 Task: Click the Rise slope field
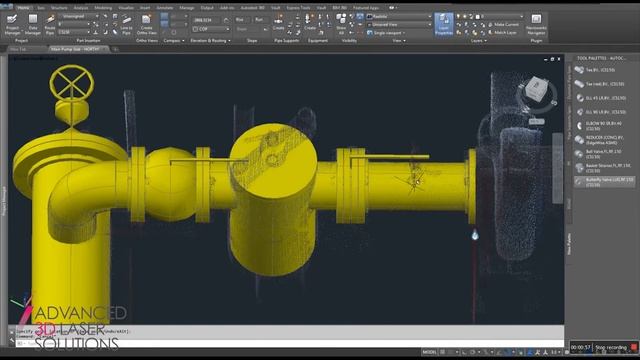[244, 20]
